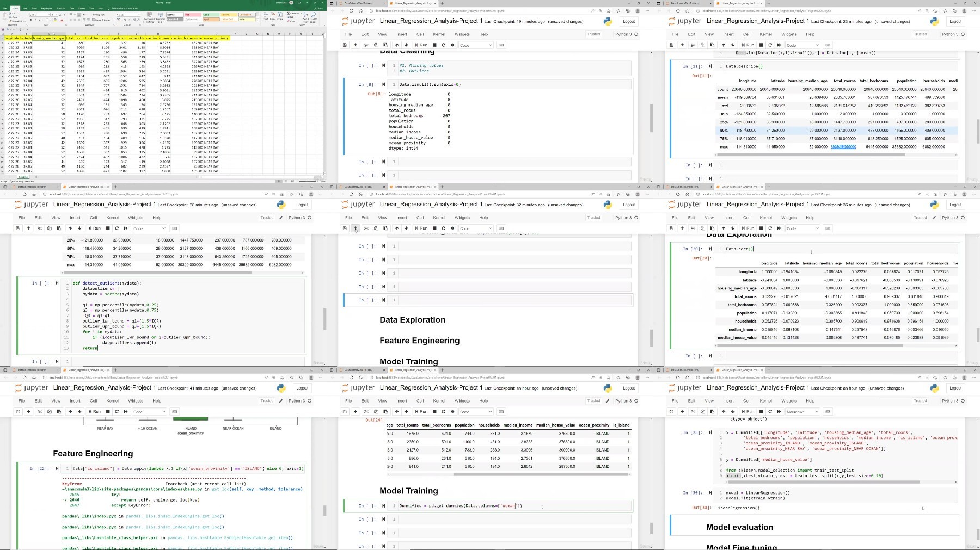980x550 pixels.
Task: Click run-cell marker beside is_island cell In [22]
Action: [57, 468]
